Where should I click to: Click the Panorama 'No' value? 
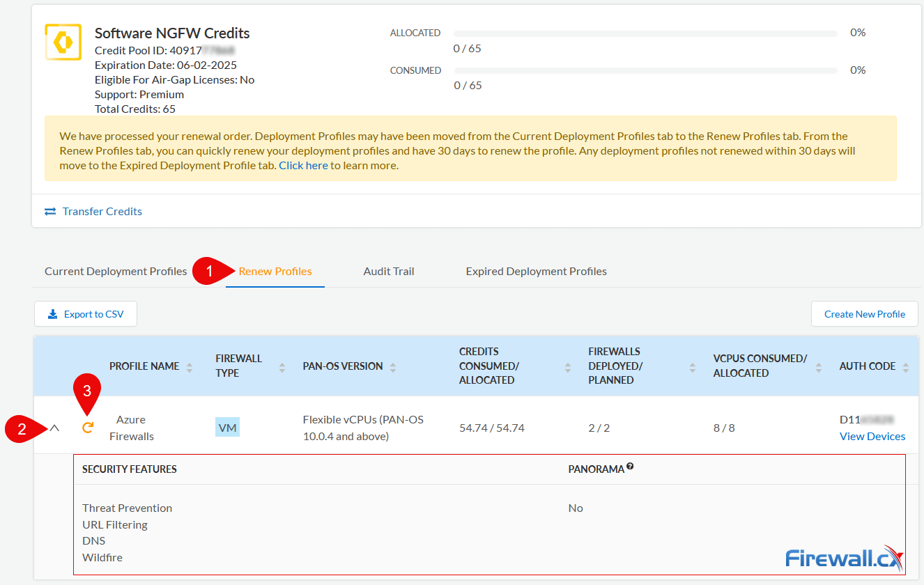(576, 508)
